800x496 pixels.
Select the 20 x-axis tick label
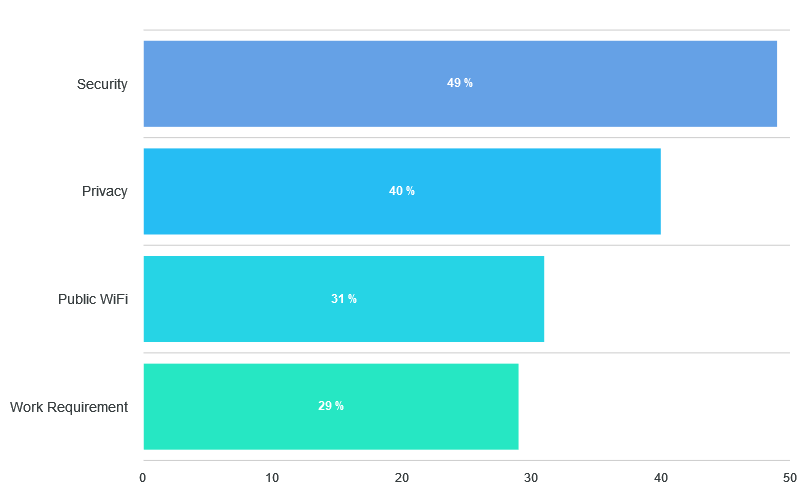pyautogui.click(x=402, y=478)
